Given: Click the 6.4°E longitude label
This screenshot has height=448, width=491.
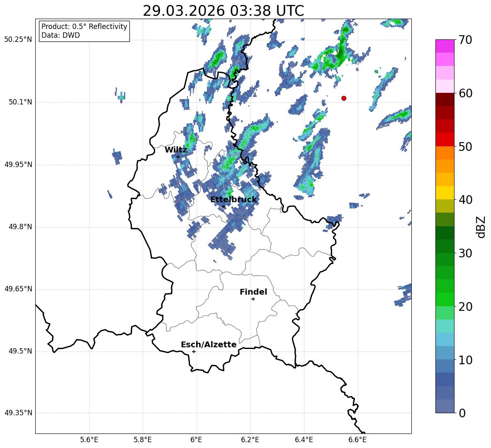Looking at the screenshot, I should [x=304, y=440].
